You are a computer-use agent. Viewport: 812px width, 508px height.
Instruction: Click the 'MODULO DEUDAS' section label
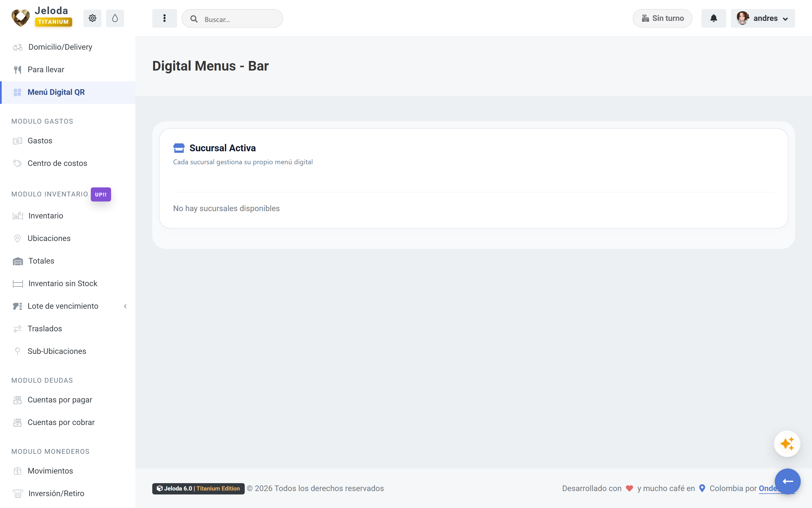coord(42,380)
